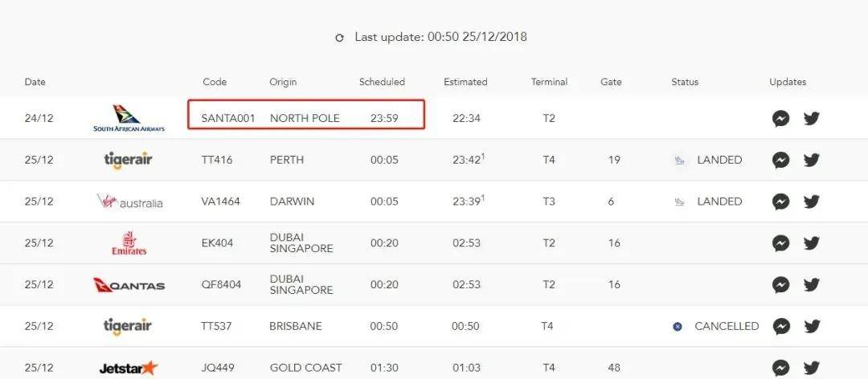Click Twitter icon for VA1464 Darwin flight
The height and width of the screenshot is (379, 868).
pyautogui.click(x=812, y=202)
